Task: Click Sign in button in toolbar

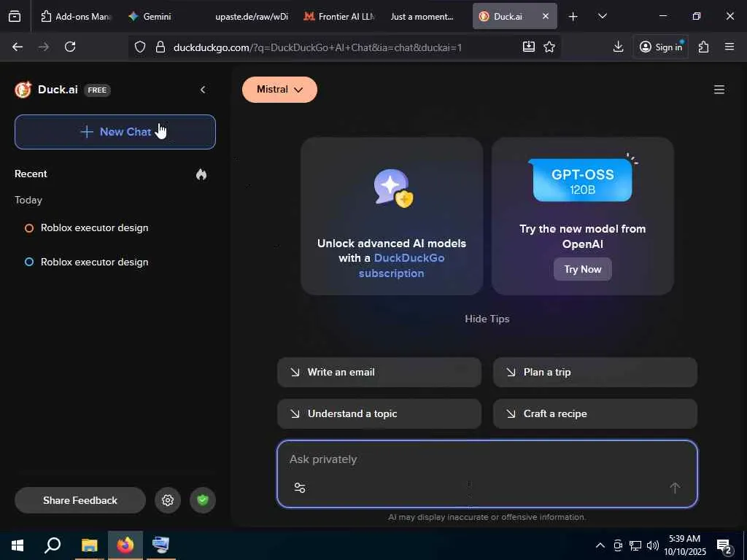Action: pyautogui.click(x=661, y=47)
